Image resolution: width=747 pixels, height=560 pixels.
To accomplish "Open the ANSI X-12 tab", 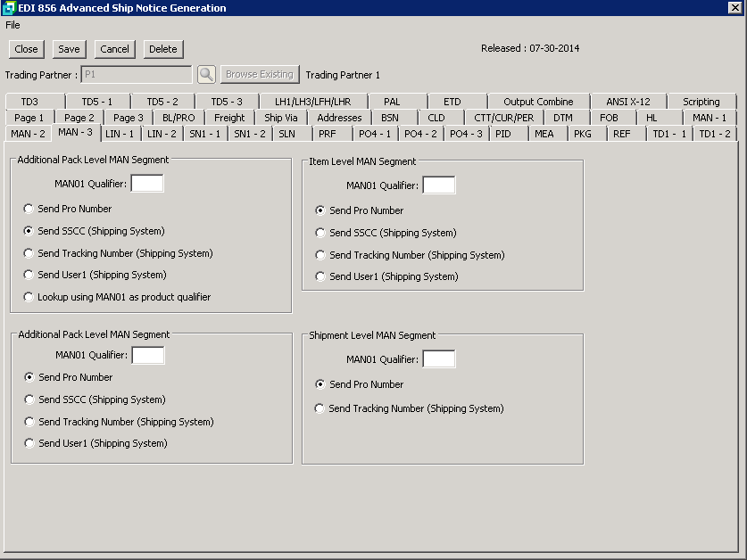I will 627,102.
